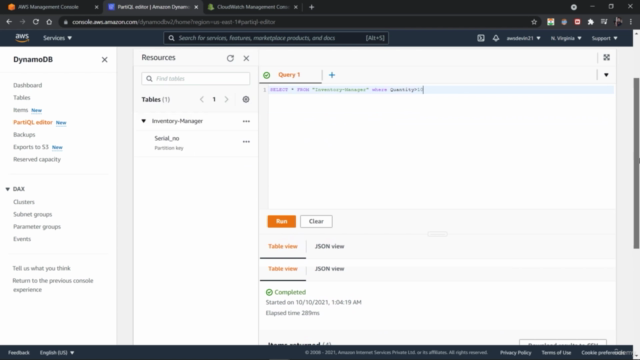Open Exports to S3 in the sidebar
The height and width of the screenshot is (360, 640).
tap(31, 147)
